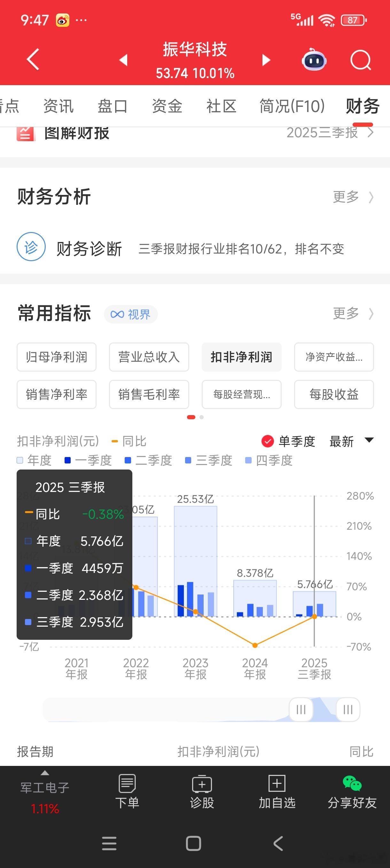The height and width of the screenshot is (868, 390).
Task: Tap the 诊 diagnosis circle icon
Action: coord(31,247)
